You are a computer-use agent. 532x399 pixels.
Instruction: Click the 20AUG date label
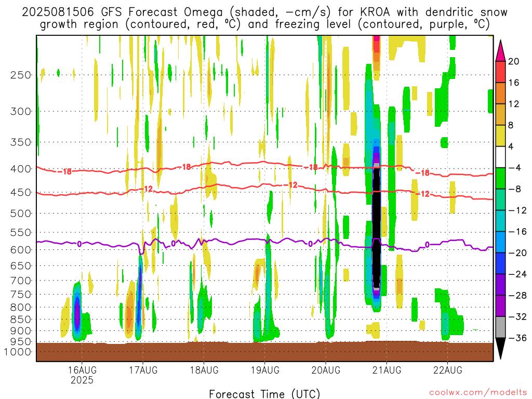326,370
